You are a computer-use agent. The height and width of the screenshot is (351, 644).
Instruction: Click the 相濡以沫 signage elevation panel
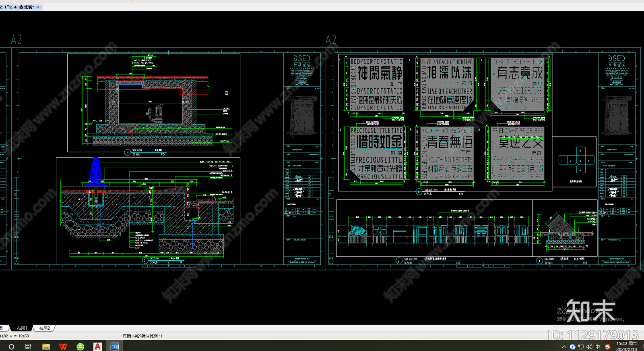click(447, 85)
